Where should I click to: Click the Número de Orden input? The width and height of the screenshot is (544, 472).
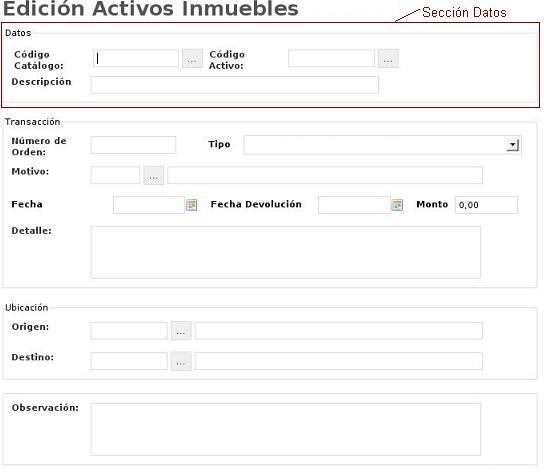click(133, 145)
